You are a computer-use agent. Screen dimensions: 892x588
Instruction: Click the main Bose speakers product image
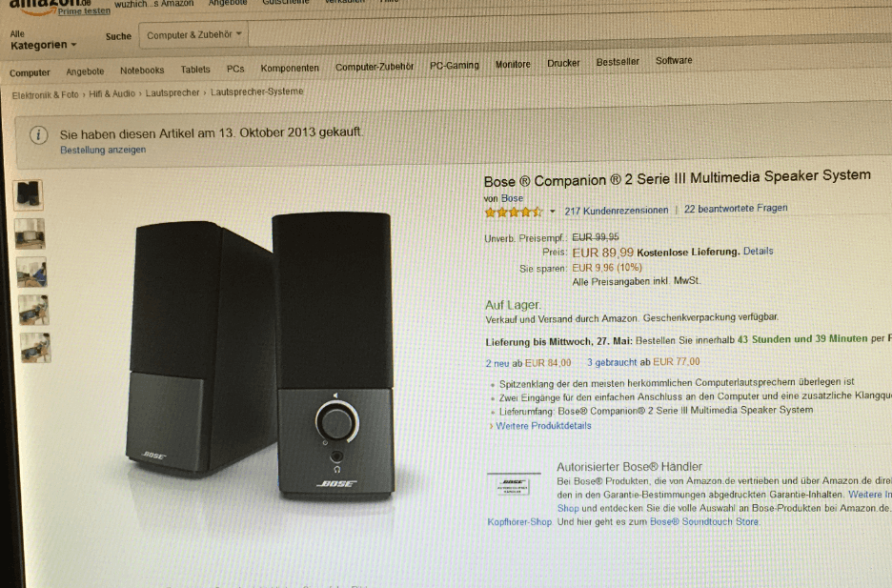click(260, 356)
